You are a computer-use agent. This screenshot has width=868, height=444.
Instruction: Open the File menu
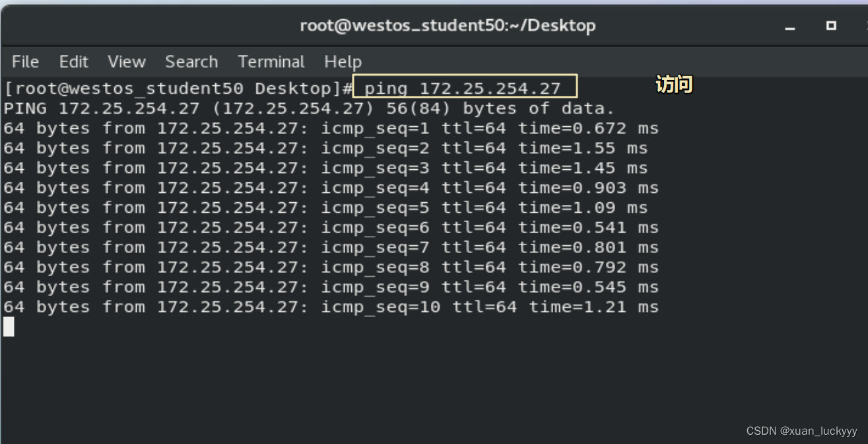(x=25, y=61)
